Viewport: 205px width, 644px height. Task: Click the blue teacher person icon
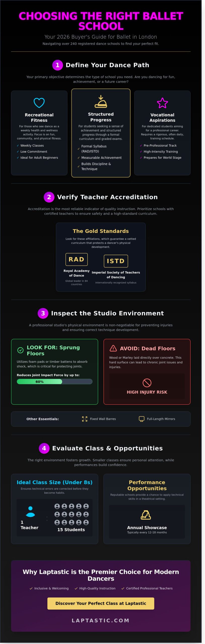30,511
